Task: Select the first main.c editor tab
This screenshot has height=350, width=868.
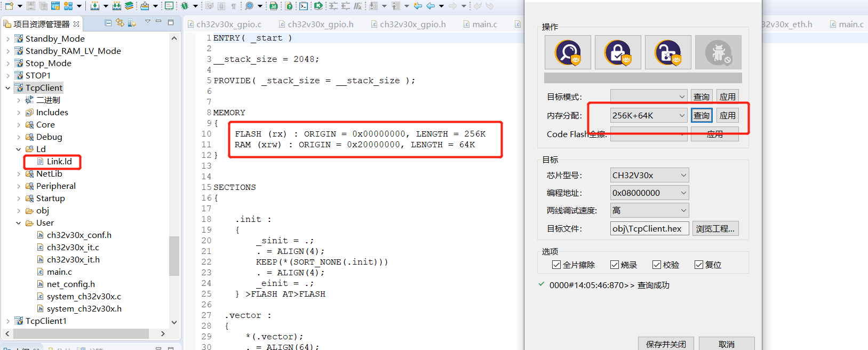Action: click(x=484, y=24)
